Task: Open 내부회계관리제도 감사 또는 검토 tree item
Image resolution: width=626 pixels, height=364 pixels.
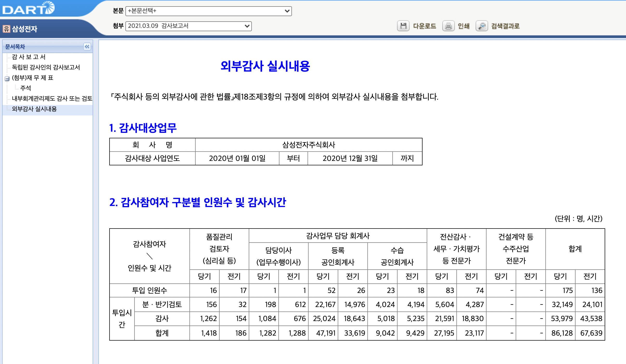Action: pos(52,99)
